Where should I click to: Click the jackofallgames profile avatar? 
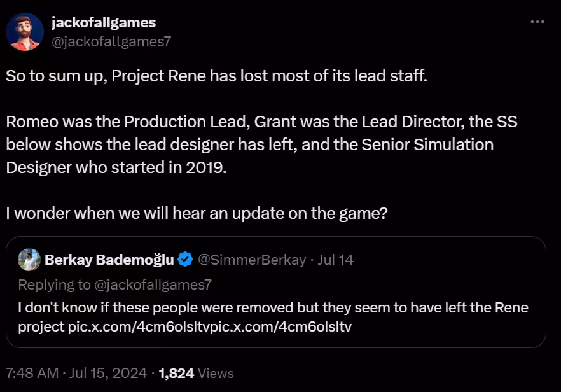click(25, 32)
